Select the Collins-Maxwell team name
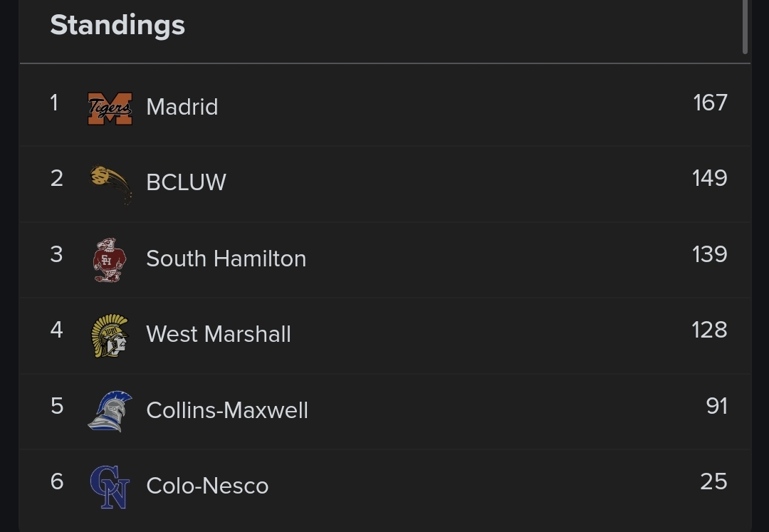 click(x=226, y=410)
